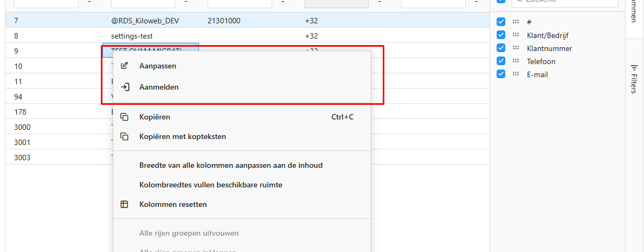Click the table icon beside Kolommen resetten
This screenshot has height=252, width=644.
coord(125,205)
